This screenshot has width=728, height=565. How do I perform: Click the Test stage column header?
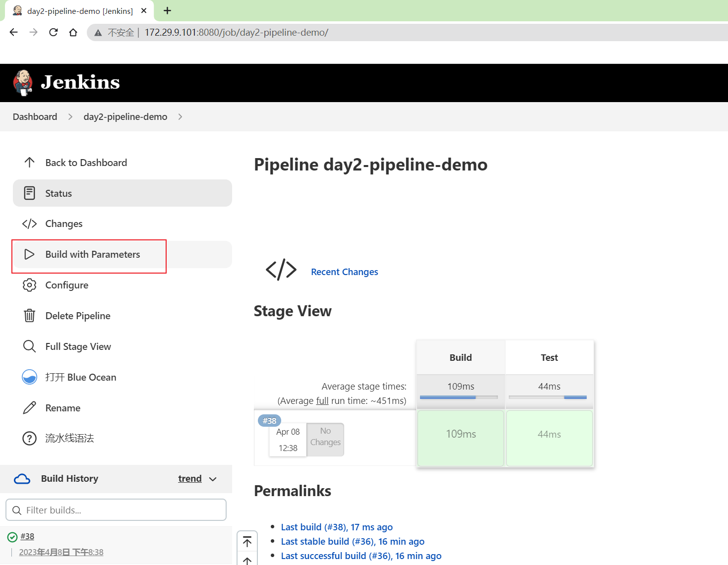(x=549, y=357)
